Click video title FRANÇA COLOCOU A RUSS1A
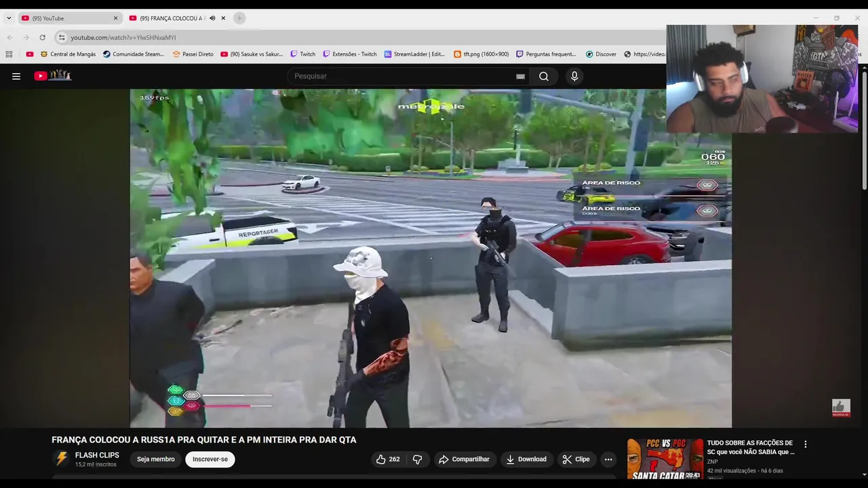868x488 pixels. (203, 440)
